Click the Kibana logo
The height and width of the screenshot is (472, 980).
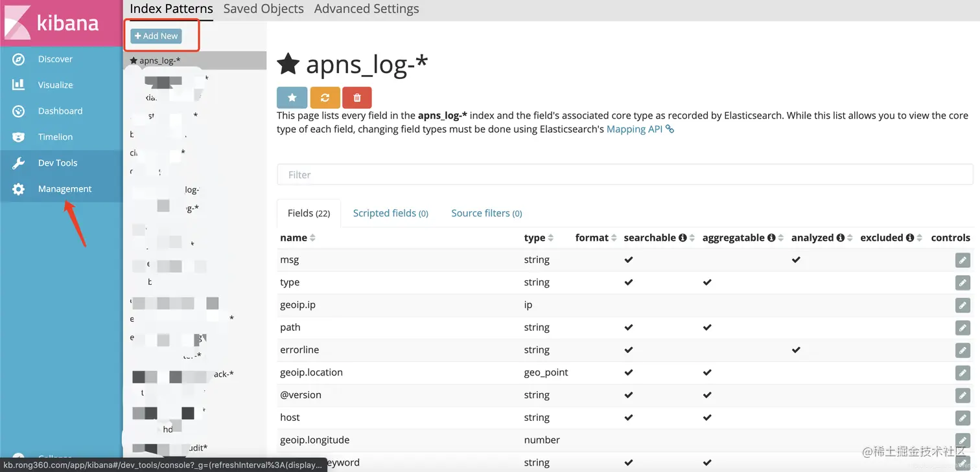[61, 23]
